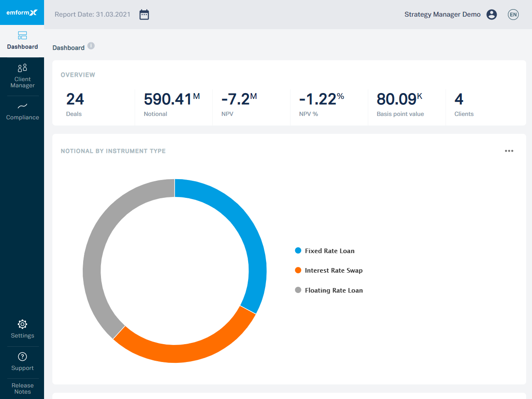Open Release Notes from the sidebar
532x399 pixels.
[22, 389]
